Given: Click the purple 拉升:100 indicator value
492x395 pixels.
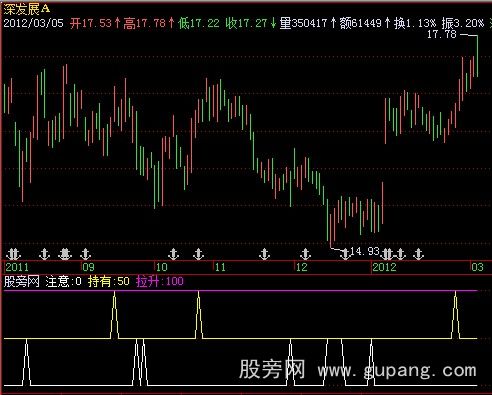Looking at the screenshot, I should pos(160,281).
